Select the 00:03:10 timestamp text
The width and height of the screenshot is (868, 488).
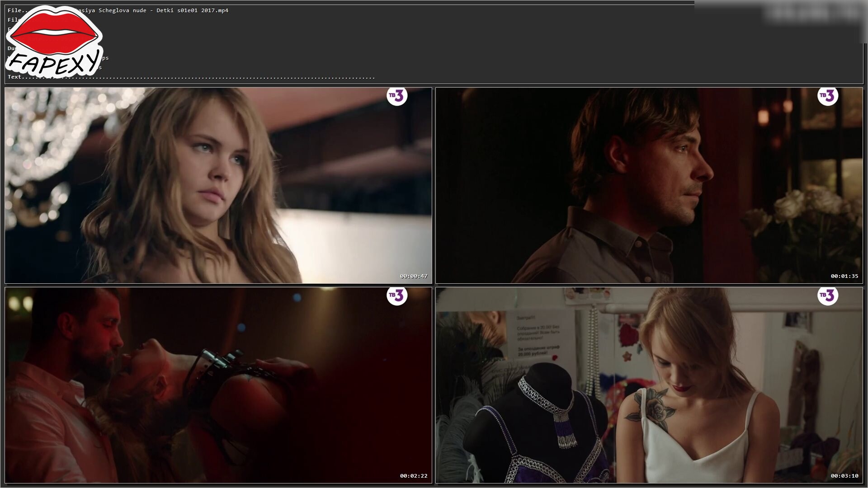844,476
